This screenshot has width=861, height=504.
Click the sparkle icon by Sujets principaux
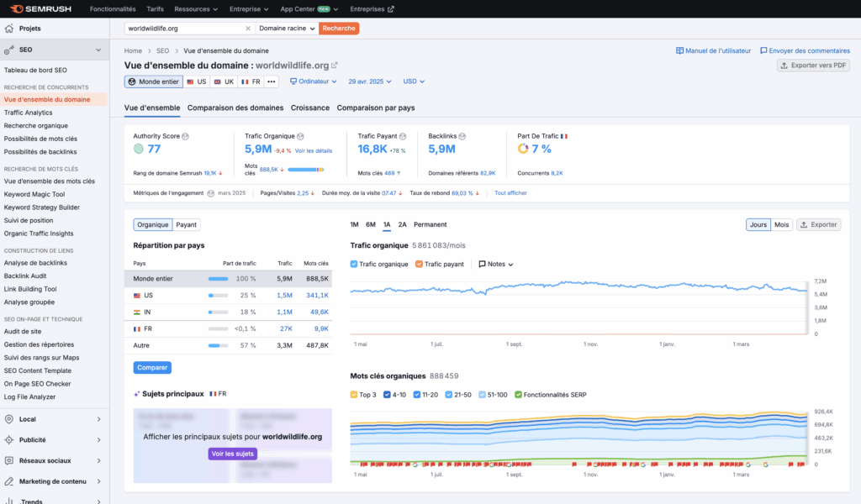[137, 394]
